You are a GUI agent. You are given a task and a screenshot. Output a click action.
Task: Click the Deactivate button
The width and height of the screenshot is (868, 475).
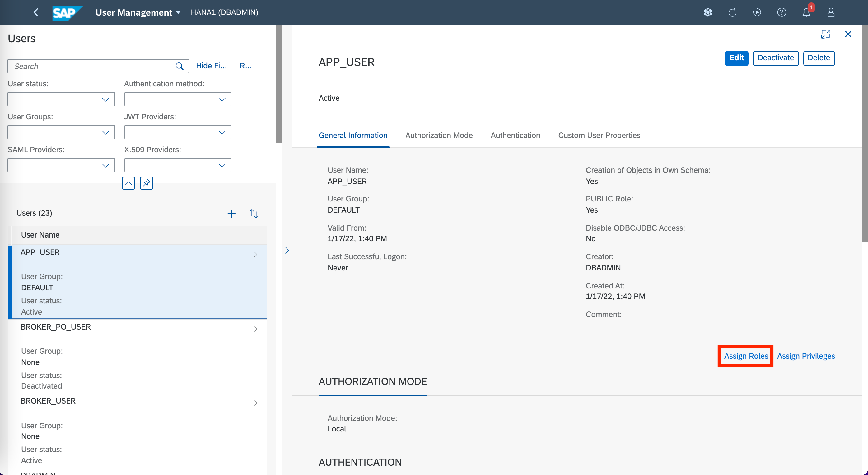pos(775,58)
